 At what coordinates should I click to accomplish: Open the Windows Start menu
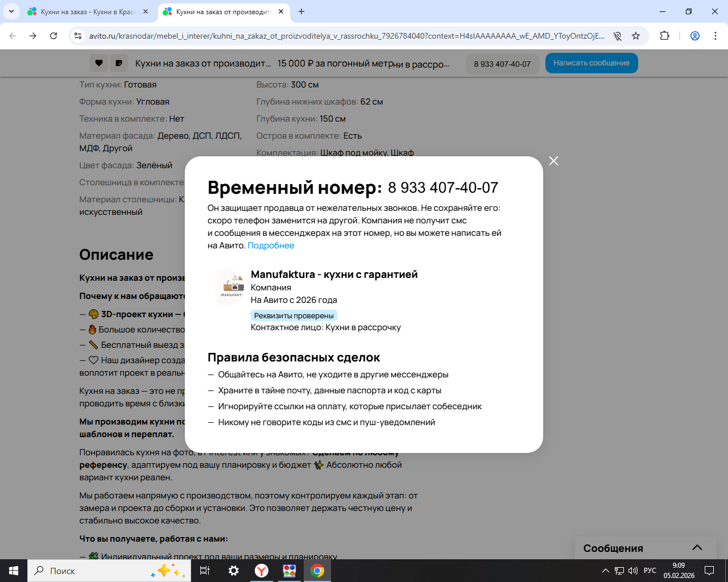(x=14, y=571)
